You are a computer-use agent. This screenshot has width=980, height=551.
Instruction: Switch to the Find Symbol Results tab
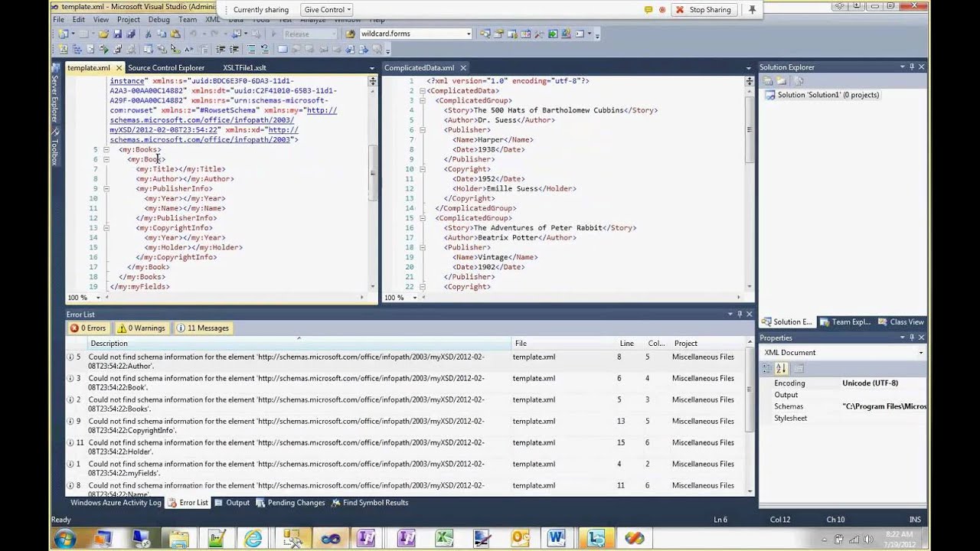pos(369,503)
